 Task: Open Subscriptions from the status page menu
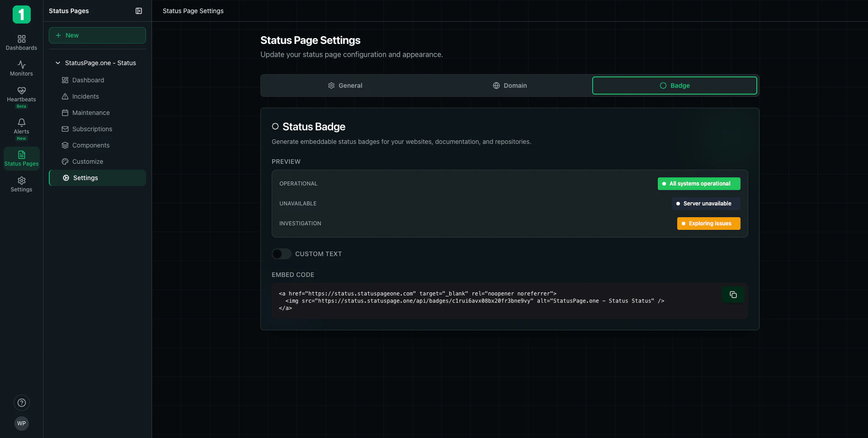coord(92,129)
